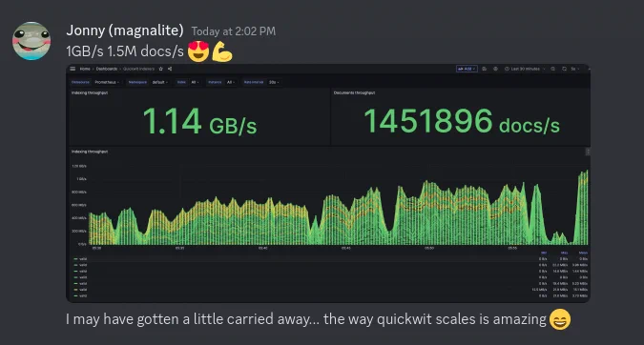Click the '1GB/s 1.5M docs/s' message text

(x=125, y=51)
